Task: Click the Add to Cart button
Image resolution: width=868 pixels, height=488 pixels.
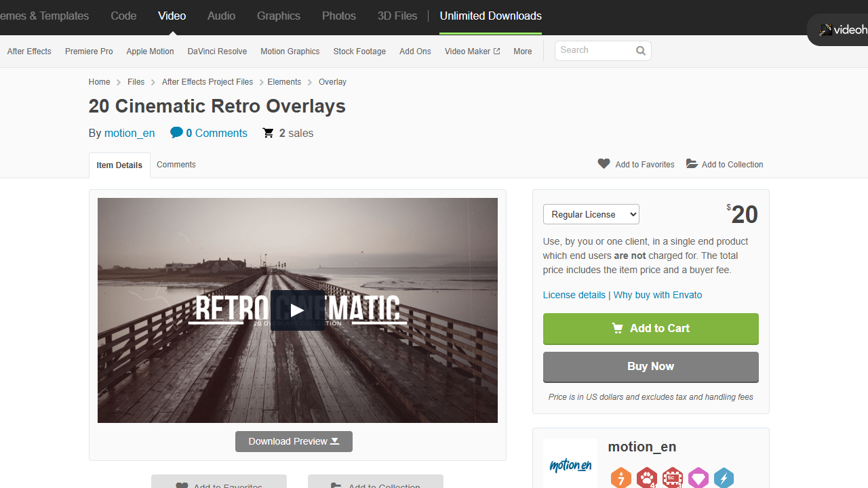Action: pos(650,329)
